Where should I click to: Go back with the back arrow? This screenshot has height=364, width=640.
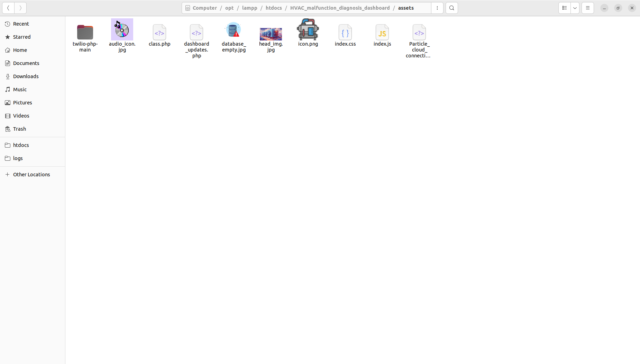click(8, 8)
